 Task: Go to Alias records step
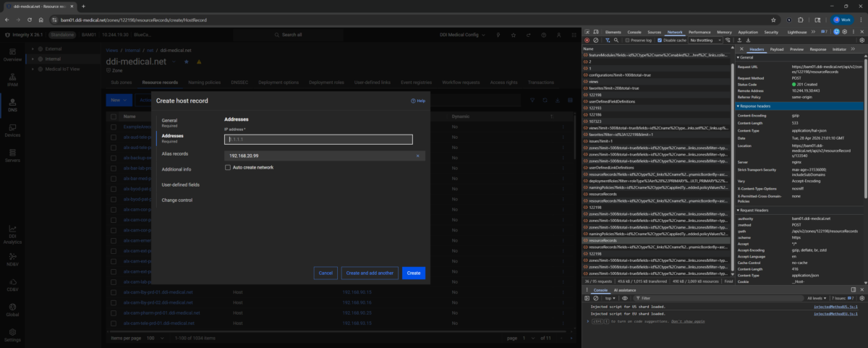click(x=175, y=153)
